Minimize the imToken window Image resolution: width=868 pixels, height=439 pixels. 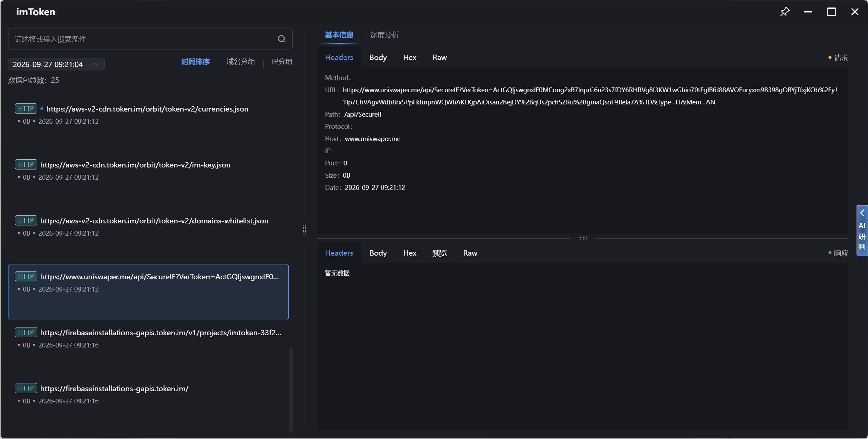click(808, 12)
